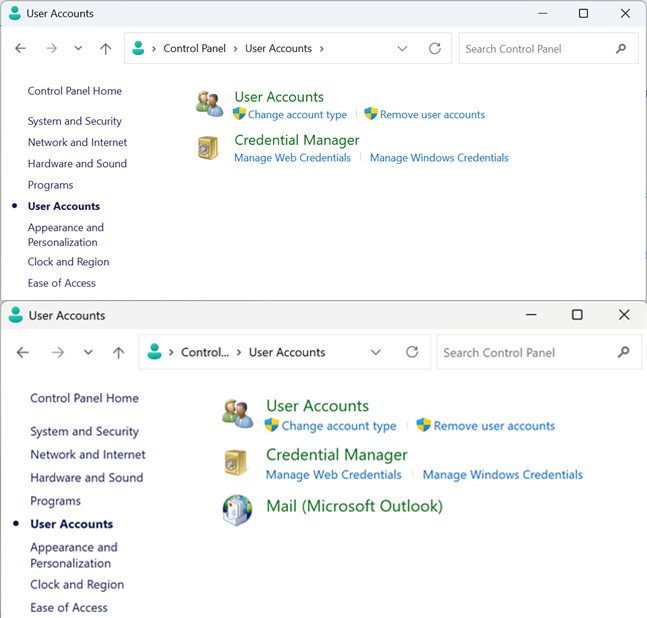This screenshot has width=647, height=618.
Task: Click User Accounts people icon in top window
Action: pyautogui.click(x=209, y=104)
